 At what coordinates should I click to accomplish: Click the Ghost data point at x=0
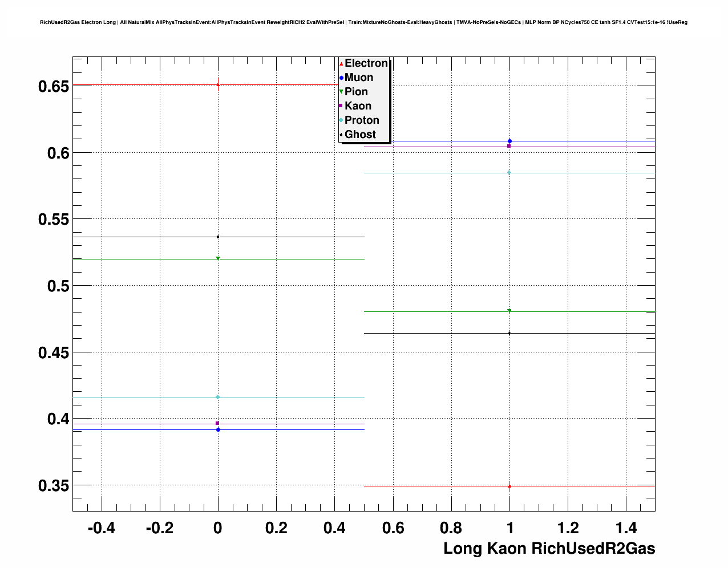click(x=218, y=237)
